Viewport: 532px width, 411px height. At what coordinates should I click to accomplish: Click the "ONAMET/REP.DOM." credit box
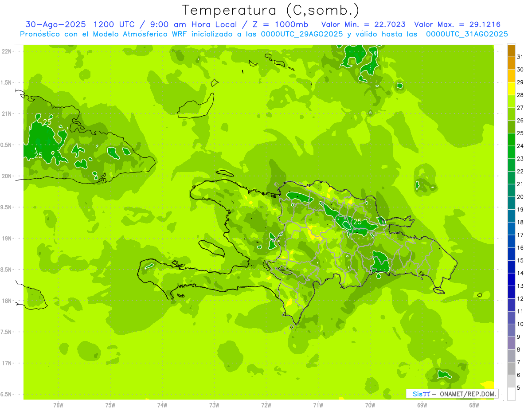(452, 394)
